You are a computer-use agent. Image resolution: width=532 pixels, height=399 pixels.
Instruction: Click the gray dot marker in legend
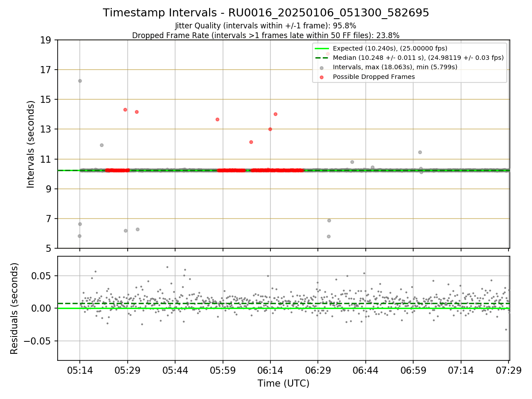(321, 67)
